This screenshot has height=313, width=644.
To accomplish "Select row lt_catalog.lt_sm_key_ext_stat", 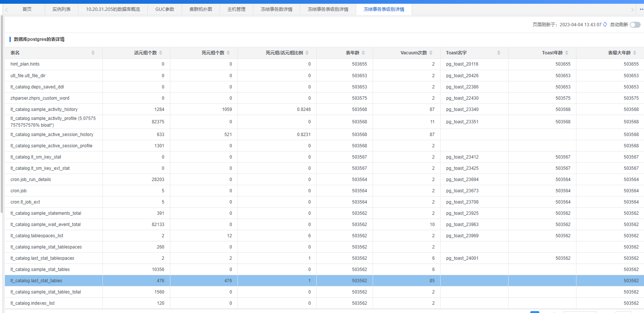I will (x=324, y=168).
